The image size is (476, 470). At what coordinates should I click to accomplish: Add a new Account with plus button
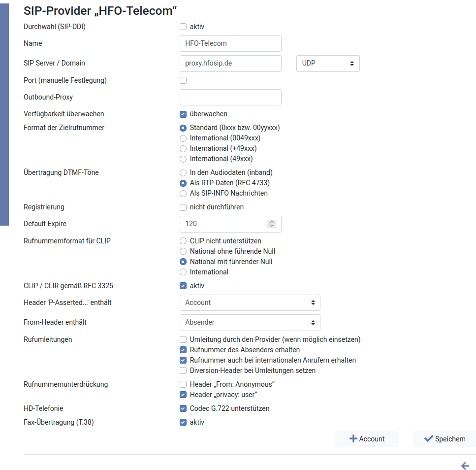367,439
